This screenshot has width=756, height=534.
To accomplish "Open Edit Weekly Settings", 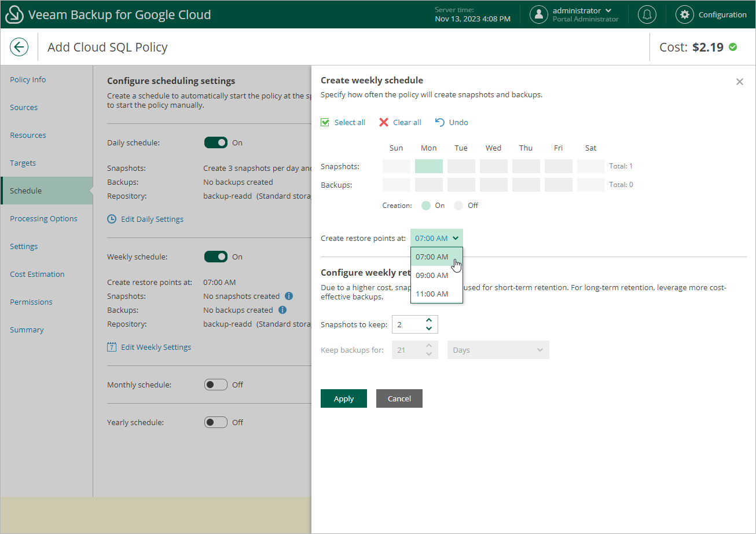I will tap(149, 347).
